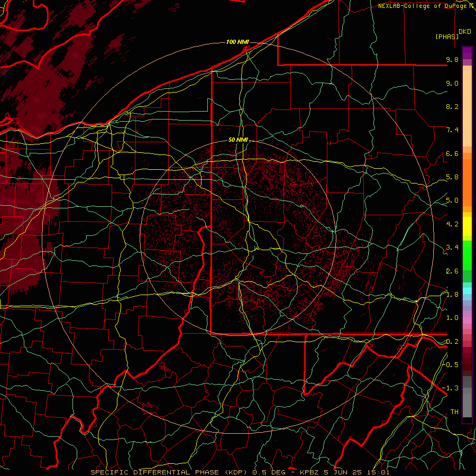Click the KPBZ radar site identifier
Viewport: 476px width, 476px height.
pyautogui.click(x=310, y=472)
